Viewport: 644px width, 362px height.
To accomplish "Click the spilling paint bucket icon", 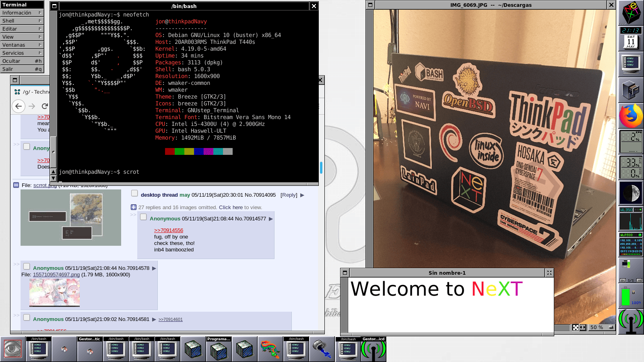I will click(322, 349).
